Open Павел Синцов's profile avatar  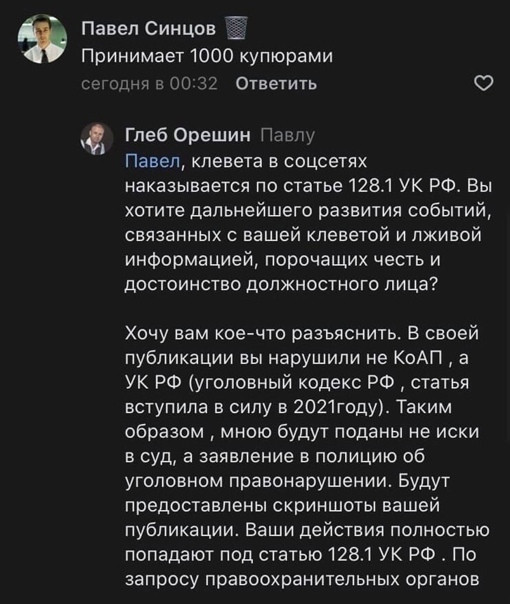(x=42, y=39)
